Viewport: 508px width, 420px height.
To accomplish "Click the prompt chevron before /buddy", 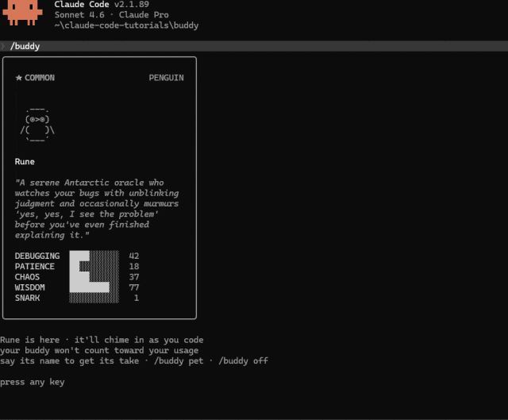I will point(2,46).
